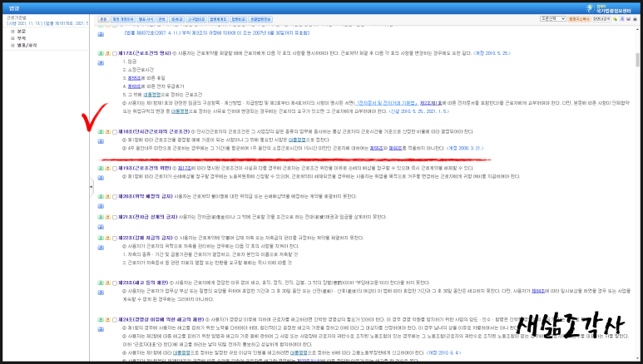Click the yellow icon beside 제22조

coord(107,239)
